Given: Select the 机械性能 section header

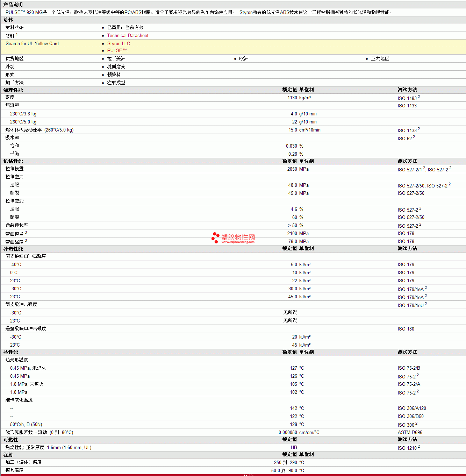Looking at the screenshot, I should point(13,161).
